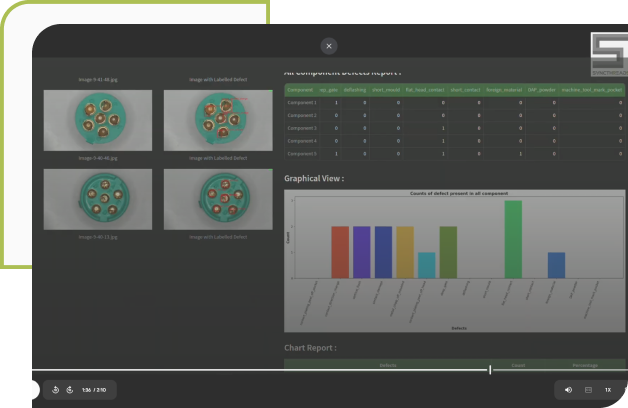The image size is (628, 408).
Task: Click the red bar in the chart
Action: [x=340, y=252]
